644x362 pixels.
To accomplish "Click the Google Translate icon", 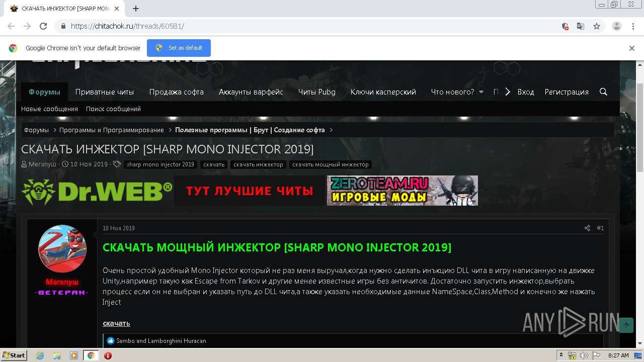I will [581, 26].
